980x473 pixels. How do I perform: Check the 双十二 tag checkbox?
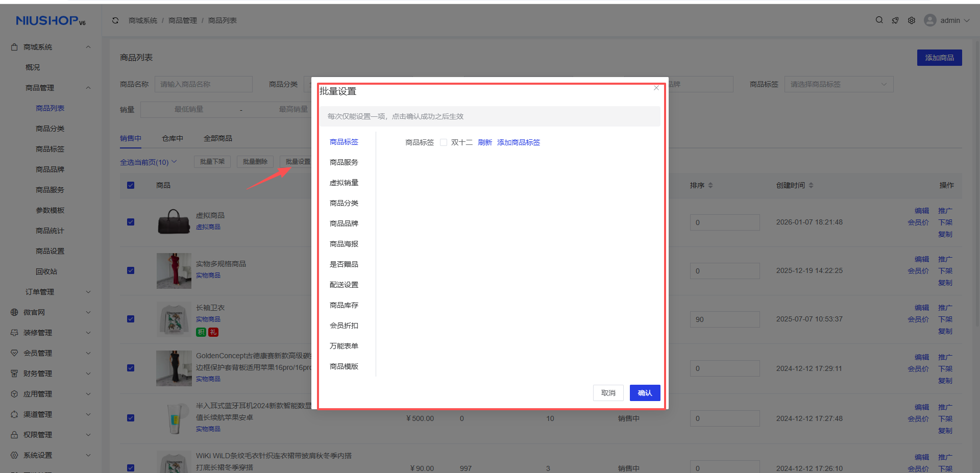(444, 142)
